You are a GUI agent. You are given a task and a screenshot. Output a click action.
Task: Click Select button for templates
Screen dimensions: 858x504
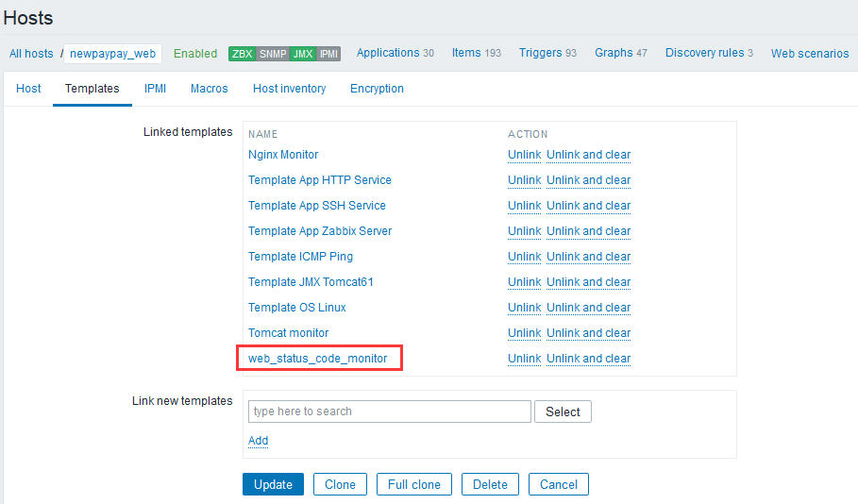click(563, 412)
